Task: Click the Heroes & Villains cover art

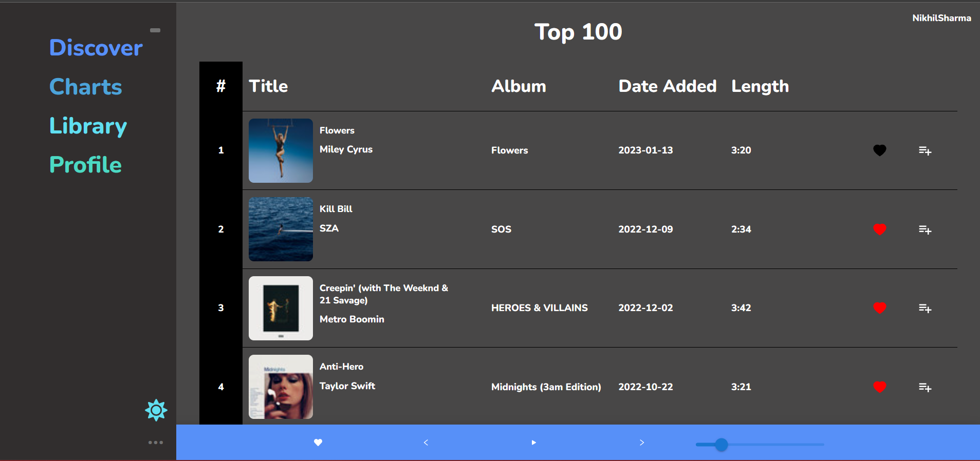Action: 281,308
